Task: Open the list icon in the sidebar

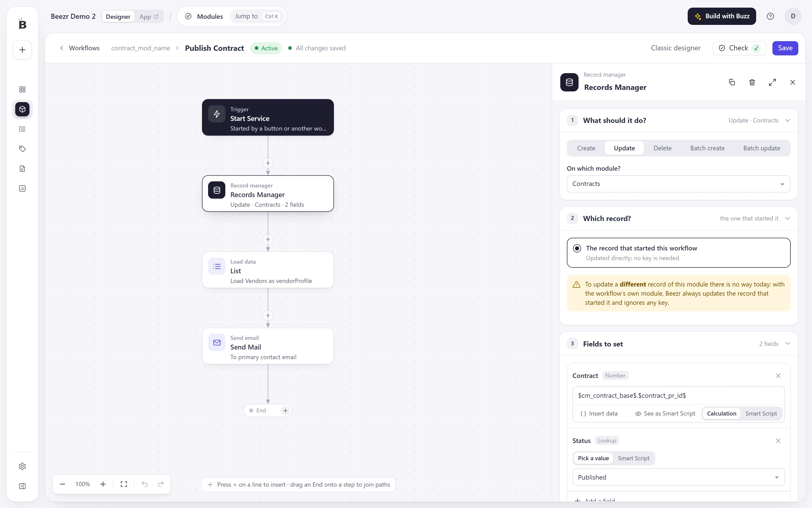Action: point(22,129)
